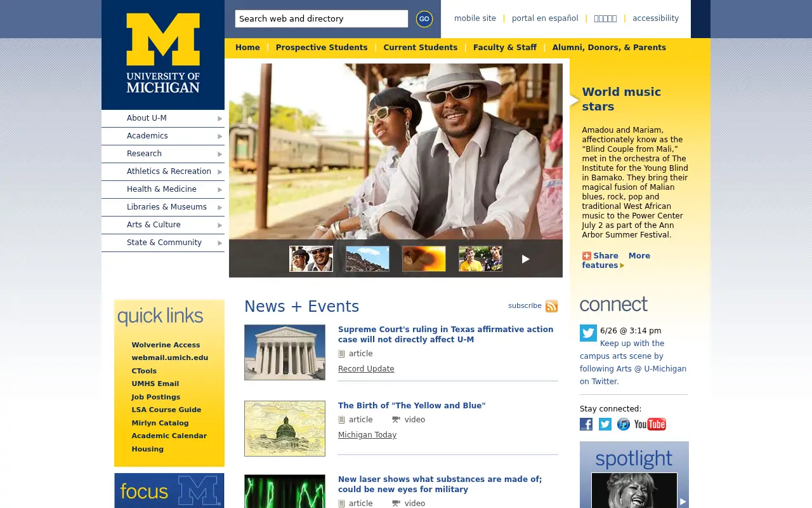Select the Current Students tab

pos(420,48)
